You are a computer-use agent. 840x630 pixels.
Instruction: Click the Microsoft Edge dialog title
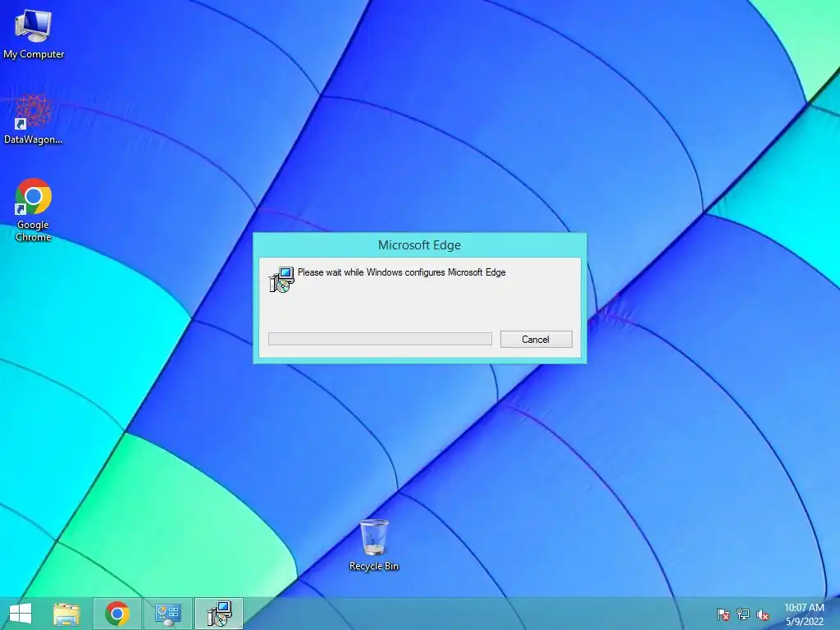click(x=419, y=244)
